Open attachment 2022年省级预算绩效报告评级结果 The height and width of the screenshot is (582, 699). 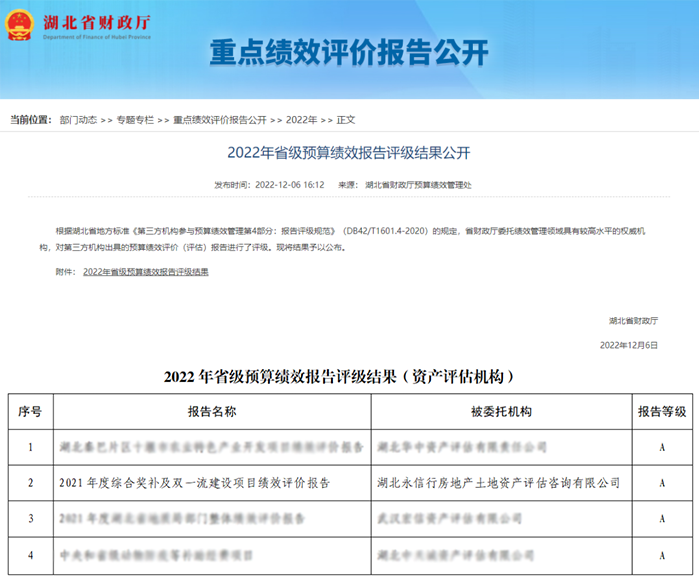point(146,272)
